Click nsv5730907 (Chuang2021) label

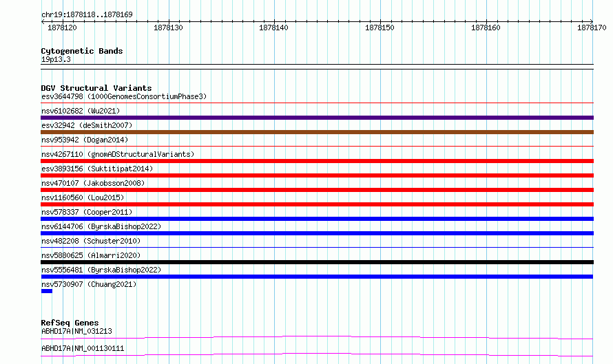pyautogui.click(x=89, y=284)
